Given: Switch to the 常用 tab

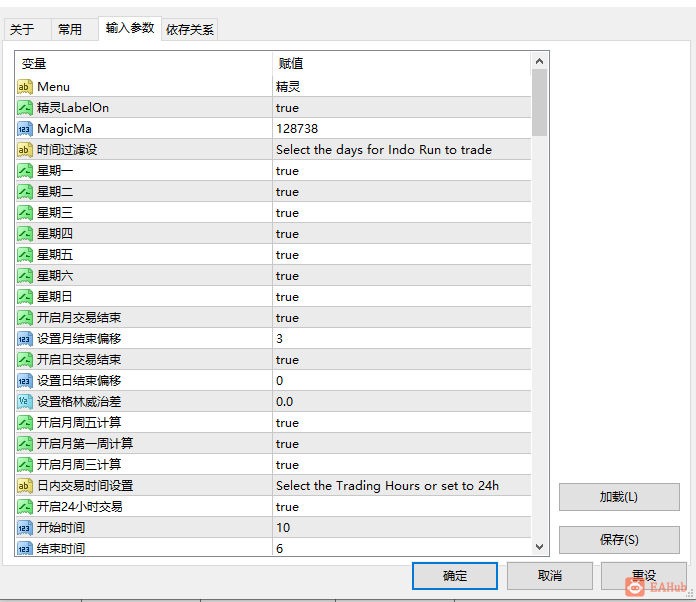Looking at the screenshot, I should coord(70,30).
